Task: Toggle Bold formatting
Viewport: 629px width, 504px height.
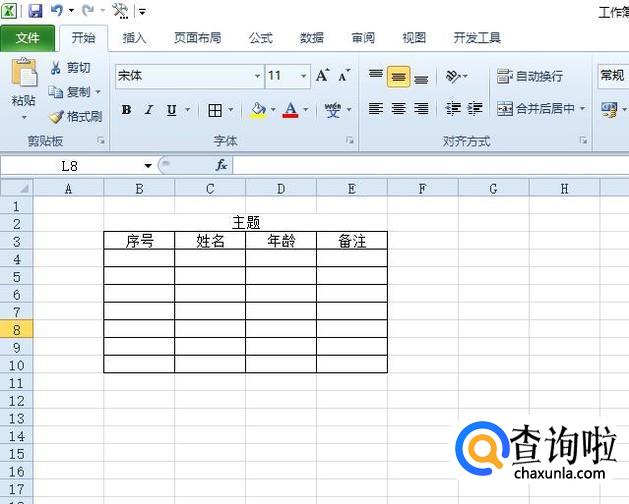Action: tap(126, 110)
